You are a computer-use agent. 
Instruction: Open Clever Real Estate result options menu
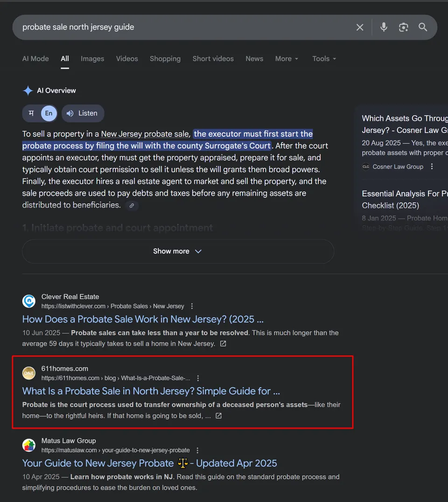[x=192, y=307]
